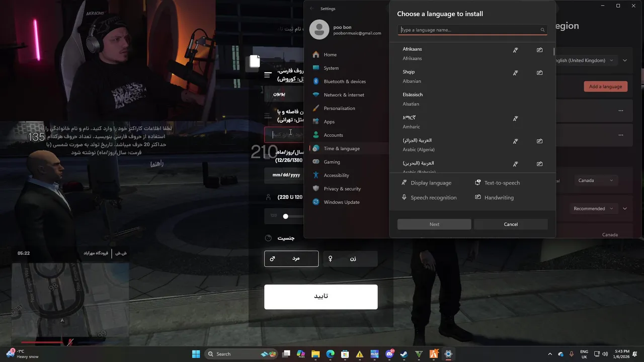Select Elsässisch Alsatian language entry
The width and height of the screenshot is (644, 362).
pos(472,99)
